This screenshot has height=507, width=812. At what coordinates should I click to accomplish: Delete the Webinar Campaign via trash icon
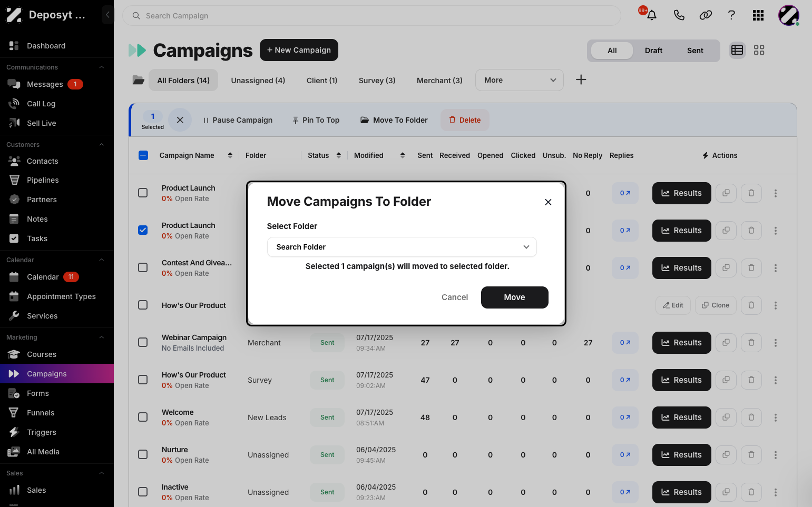click(751, 343)
